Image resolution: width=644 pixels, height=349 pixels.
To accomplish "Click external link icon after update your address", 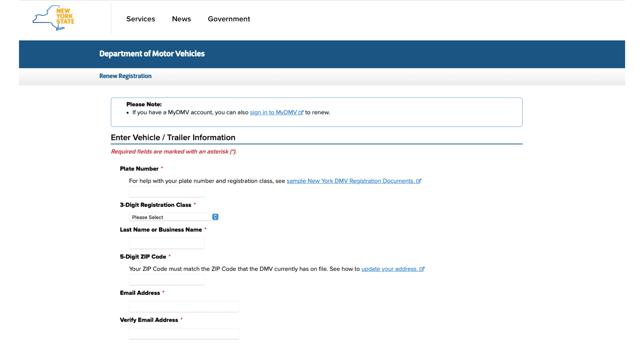I will click(x=422, y=269).
